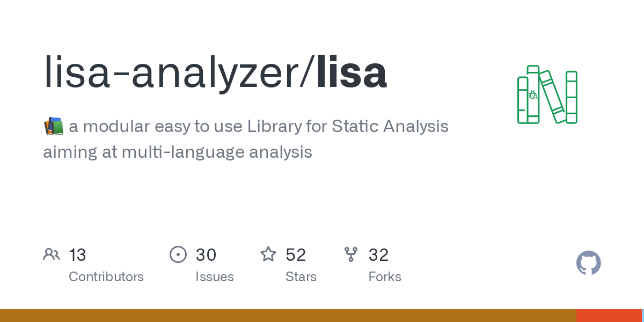Open the lisa-analyzer owner name
The height and width of the screenshot is (322, 644).
173,73
